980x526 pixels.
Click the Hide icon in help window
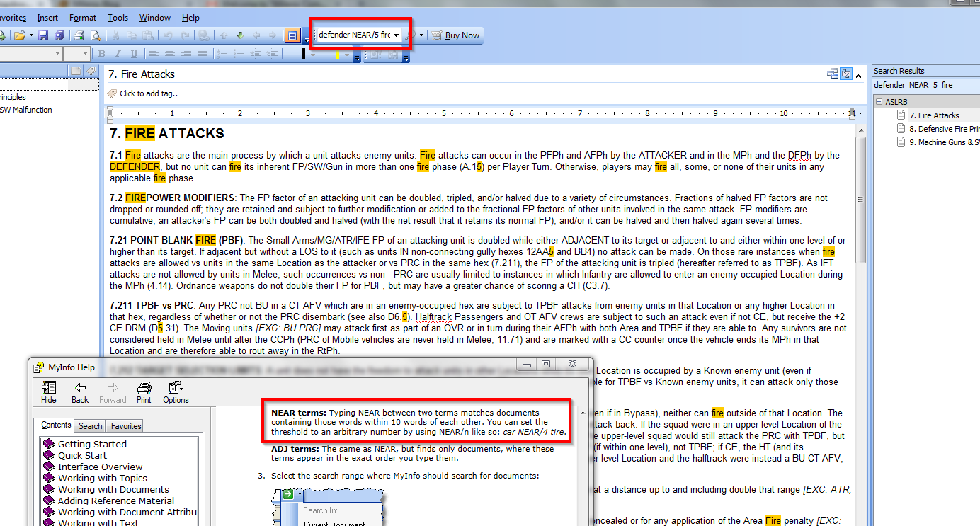click(49, 391)
